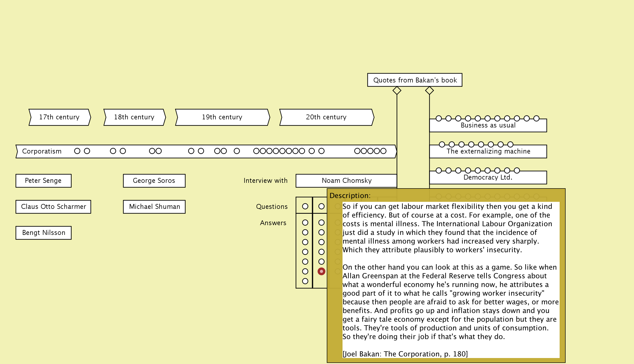Click last circle above Business as usual
Image resolution: width=634 pixels, height=364 pixels.
[536, 118]
